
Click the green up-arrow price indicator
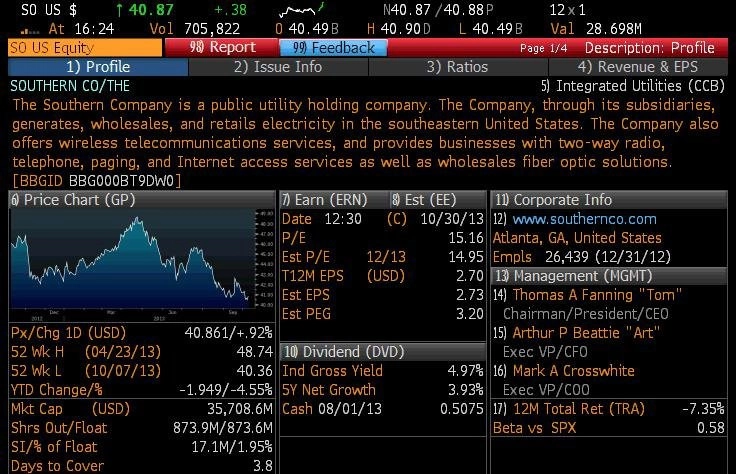[119, 10]
